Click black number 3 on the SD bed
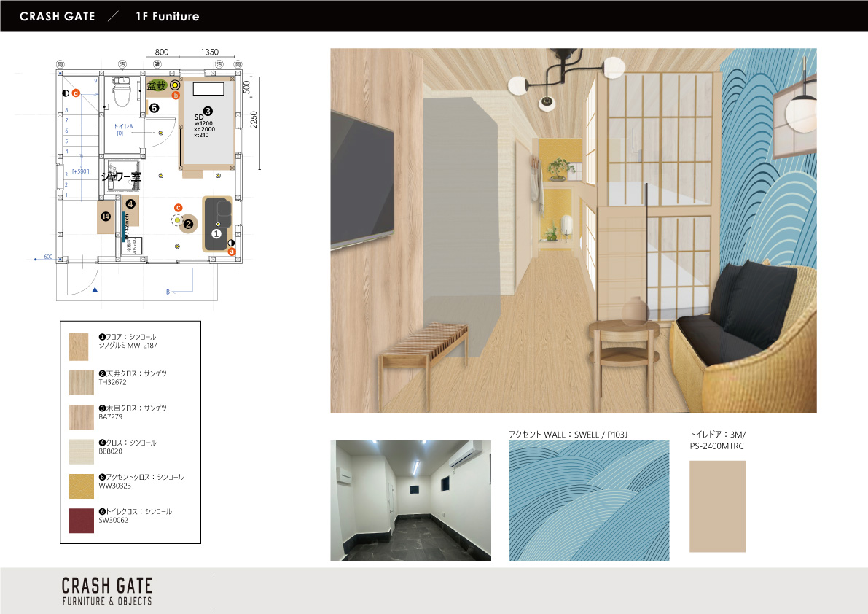The image size is (868, 614). point(208,111)
